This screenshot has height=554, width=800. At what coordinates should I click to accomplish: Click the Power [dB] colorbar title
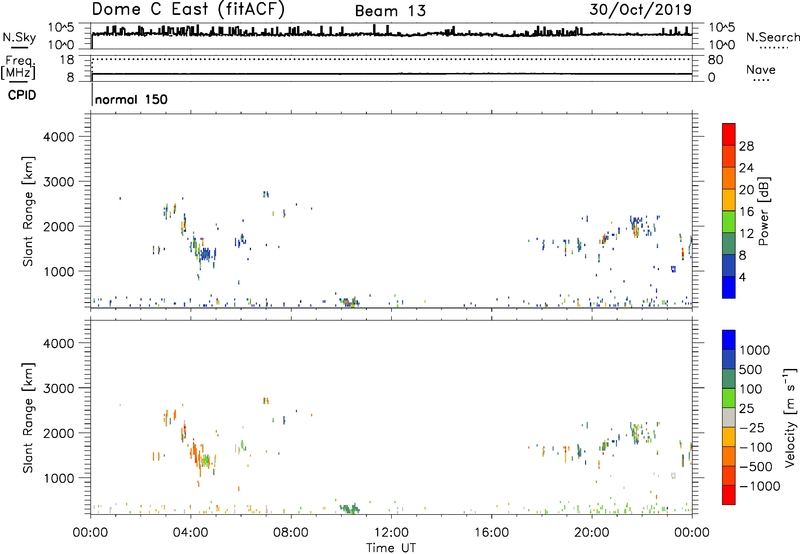click(x=763, y=211)
